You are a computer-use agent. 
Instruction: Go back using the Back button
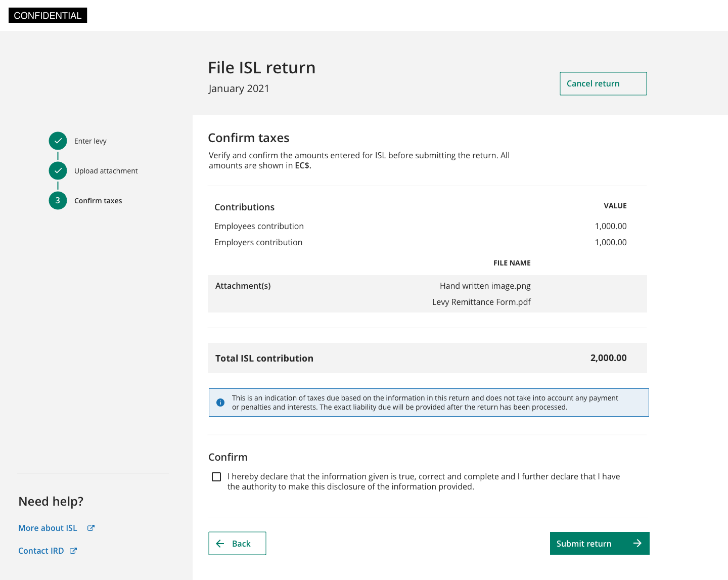(x=237, y=544)
